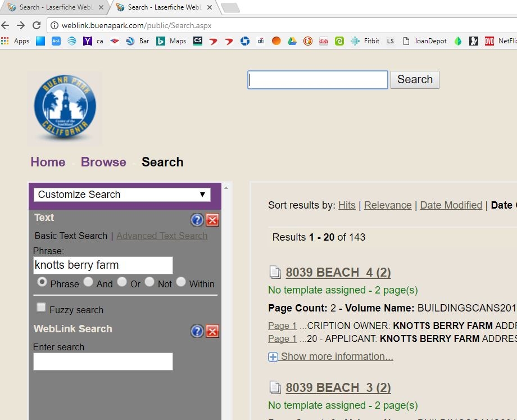Image resolution: width=517 pixels, height=420 pixels.
Task: Click the document icon beside 8039 BEACH_3 (2)
Action: coord(275,387)
